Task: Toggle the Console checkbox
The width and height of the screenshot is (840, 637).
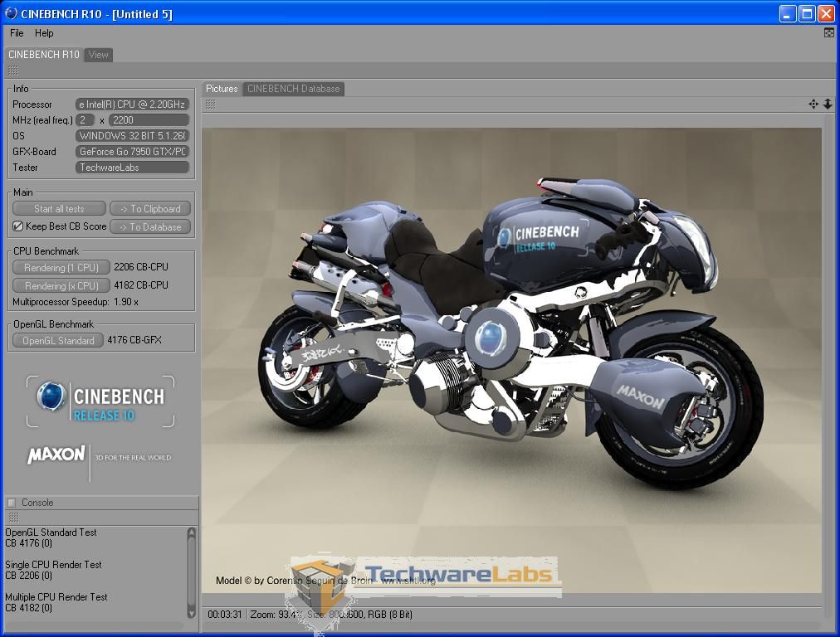Action: pos(12,503)
